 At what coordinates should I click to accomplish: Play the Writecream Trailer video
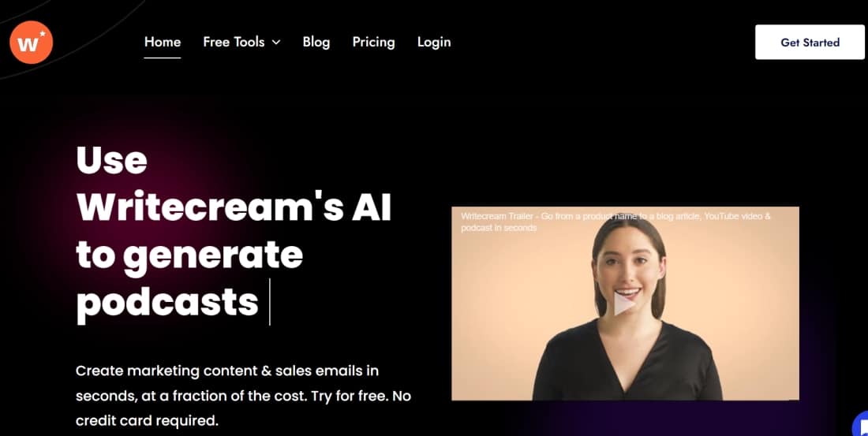(624, 304)
